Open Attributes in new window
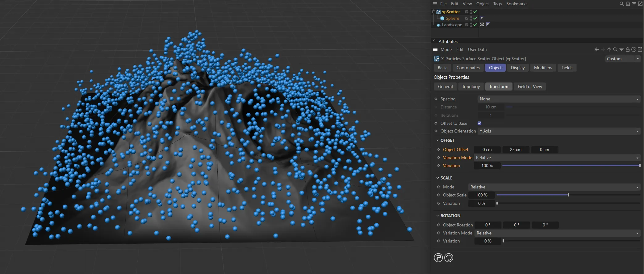This screenshot has height=274, width=644. (x=640, y=49)
